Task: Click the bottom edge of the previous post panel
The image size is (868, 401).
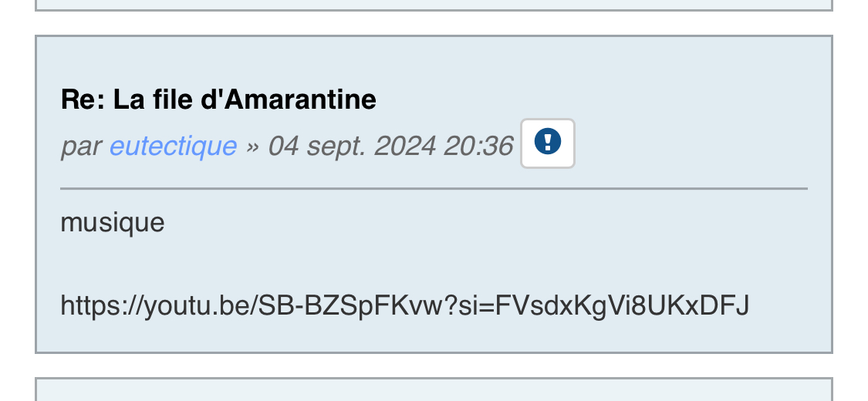Action: click(x=434, y=8)
